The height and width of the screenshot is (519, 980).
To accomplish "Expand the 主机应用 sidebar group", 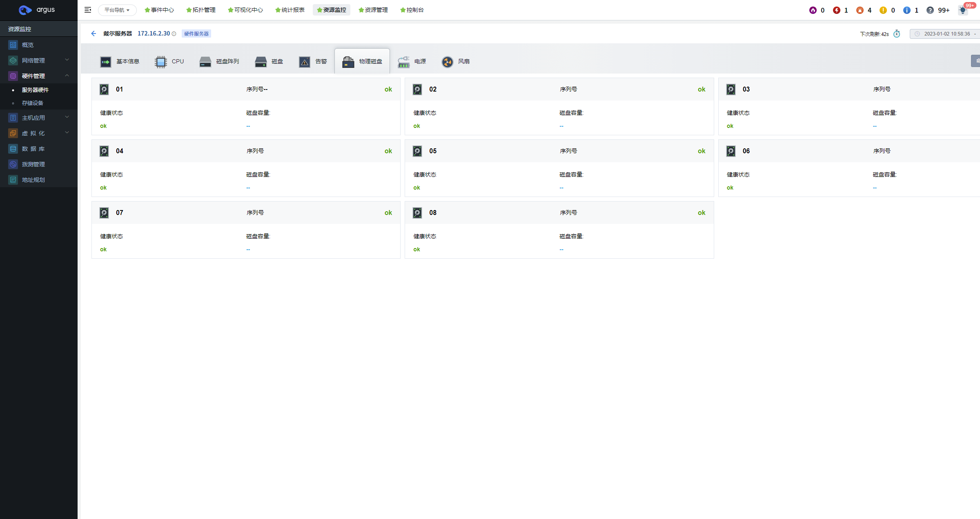I will point(39,118).
